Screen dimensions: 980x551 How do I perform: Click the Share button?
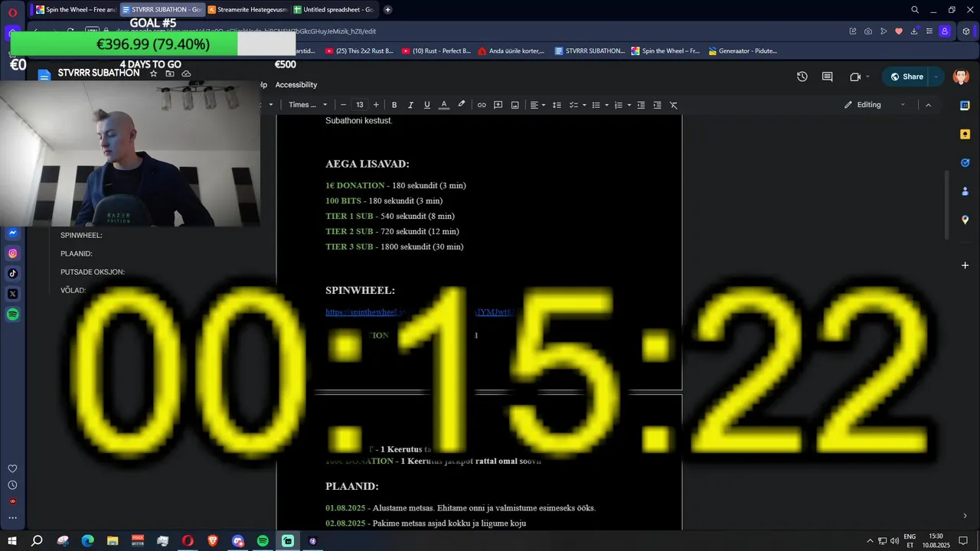905,77
